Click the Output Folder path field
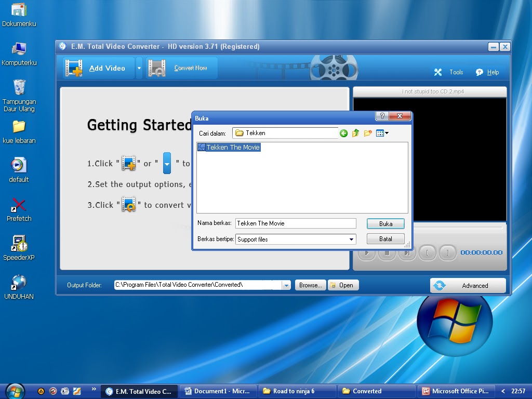532x399 pixels. click(198, 285)
